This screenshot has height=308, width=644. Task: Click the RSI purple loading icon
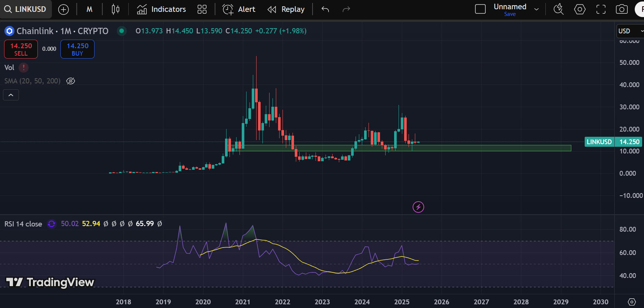(52, 224)
